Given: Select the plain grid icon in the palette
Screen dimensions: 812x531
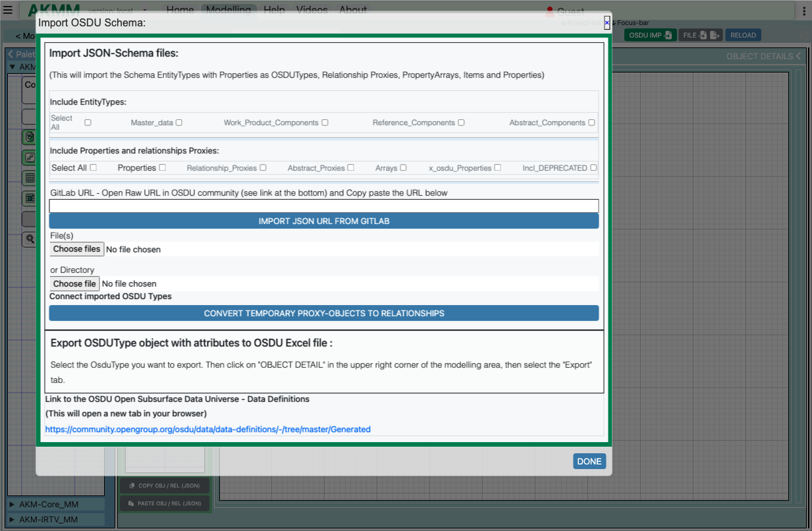Looking at the screenshot, I should pyautogui.click(x=30, y=178).
